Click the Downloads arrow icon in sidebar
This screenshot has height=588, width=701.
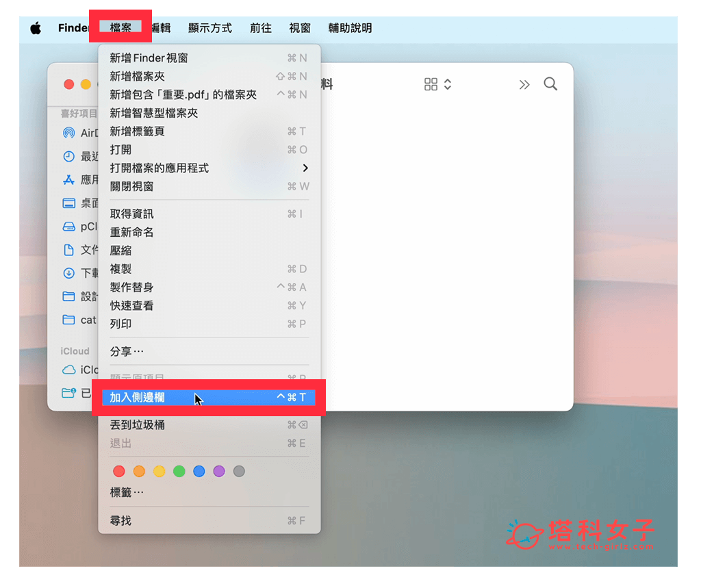click(x=68, y=272)
